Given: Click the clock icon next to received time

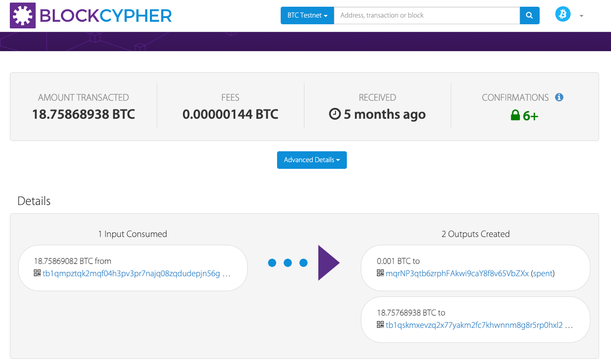Looking at the screenshot, I should point(335,114).
